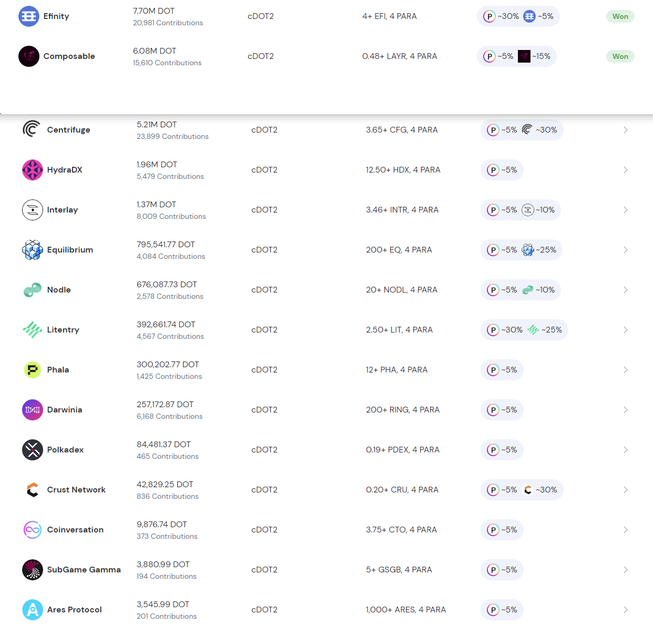The image size is (653, 644).
Task: Click the Ares Protocol blue logo icon
Action: click(33, 610)
